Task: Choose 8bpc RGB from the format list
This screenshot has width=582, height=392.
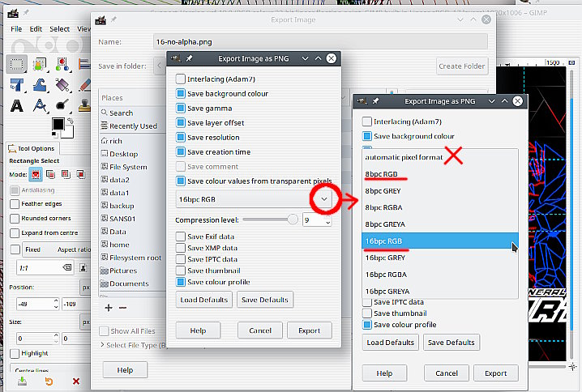Action: pyautogui.click(x=440, y=174)
